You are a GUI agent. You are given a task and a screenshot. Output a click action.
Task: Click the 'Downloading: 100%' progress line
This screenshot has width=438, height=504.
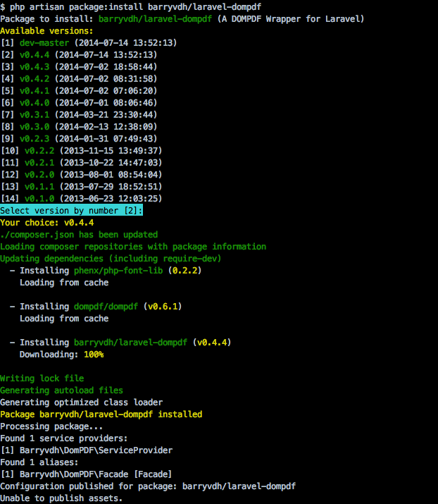click(62, 355)
